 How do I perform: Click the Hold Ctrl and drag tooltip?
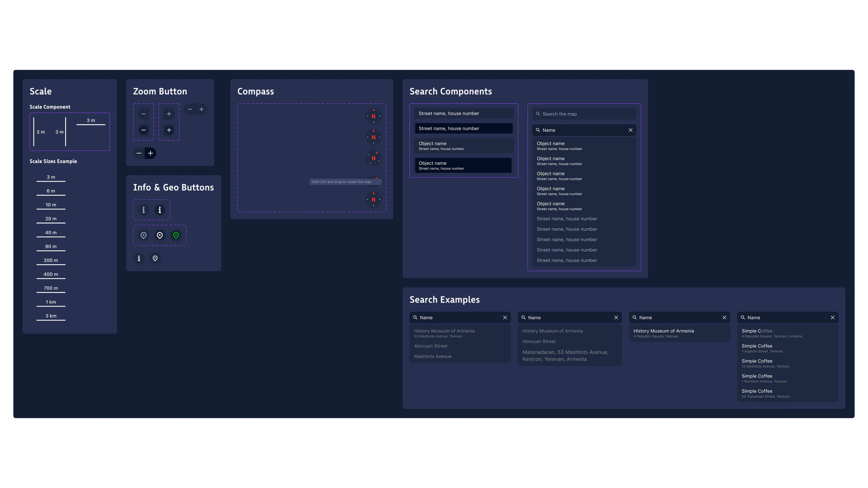click(345, 182)
